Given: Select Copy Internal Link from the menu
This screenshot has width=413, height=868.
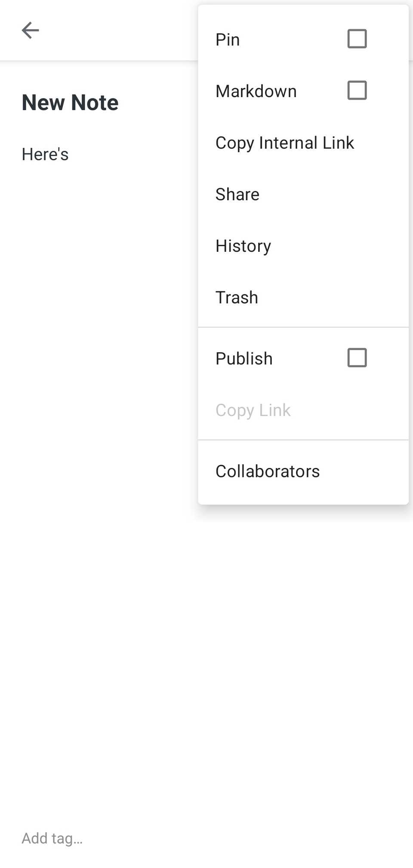Looking at the screenshot, I should point(285,143).
